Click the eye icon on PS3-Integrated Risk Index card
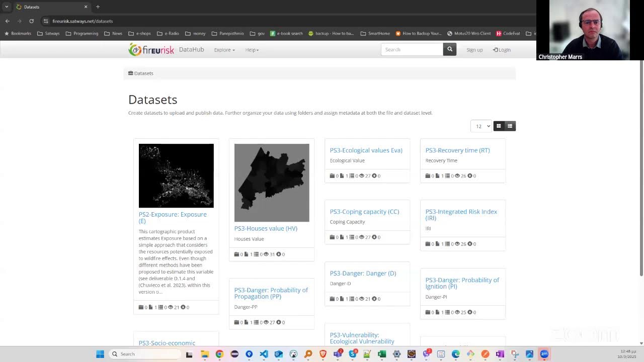The image size is (644, 362). (457, 244)
